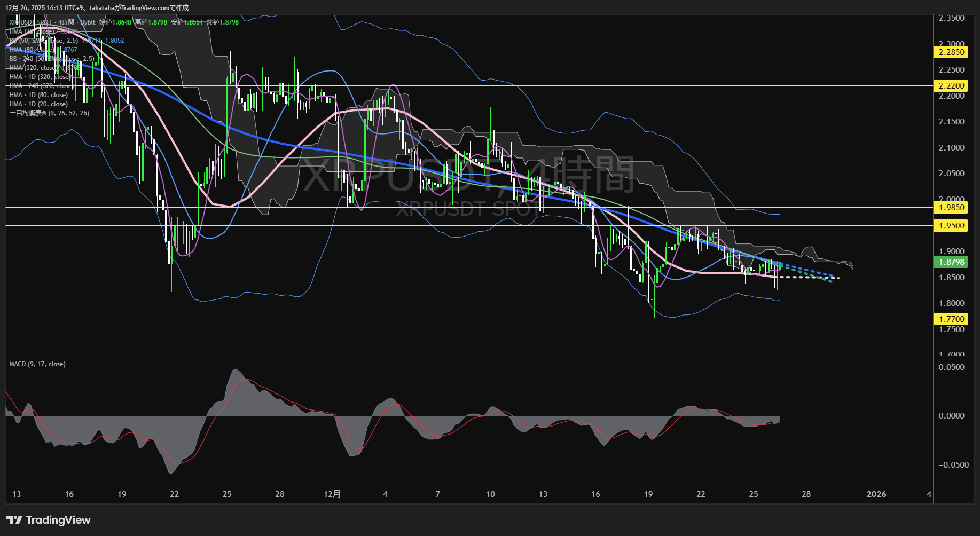The width and height of the screenshot is (980, 536).
Task: Select the XRPUSDT SPOT symbol title
Action: [31, 22]
